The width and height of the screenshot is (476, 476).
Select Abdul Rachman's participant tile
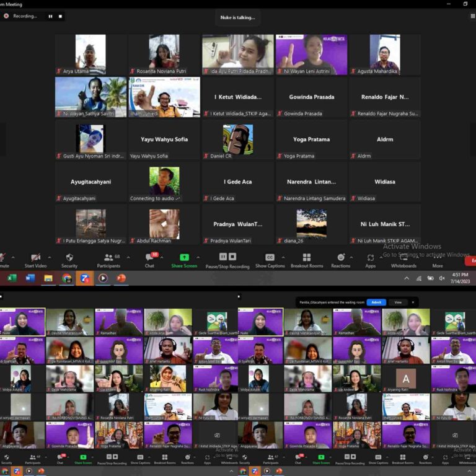164,224
